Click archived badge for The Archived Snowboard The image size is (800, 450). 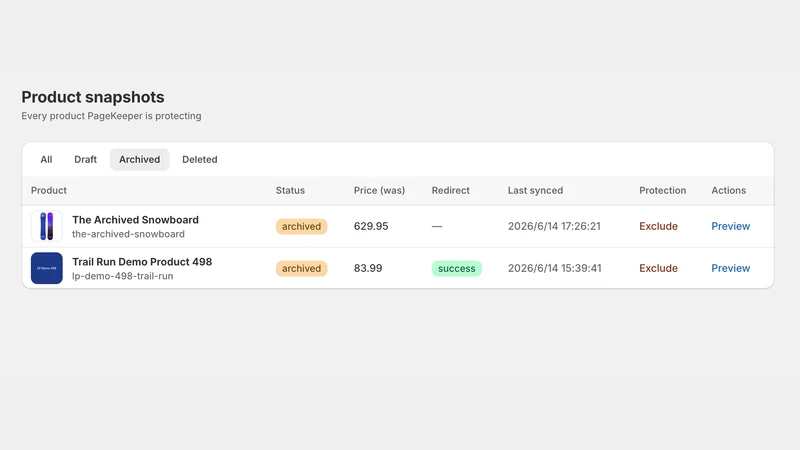(302, 226)
